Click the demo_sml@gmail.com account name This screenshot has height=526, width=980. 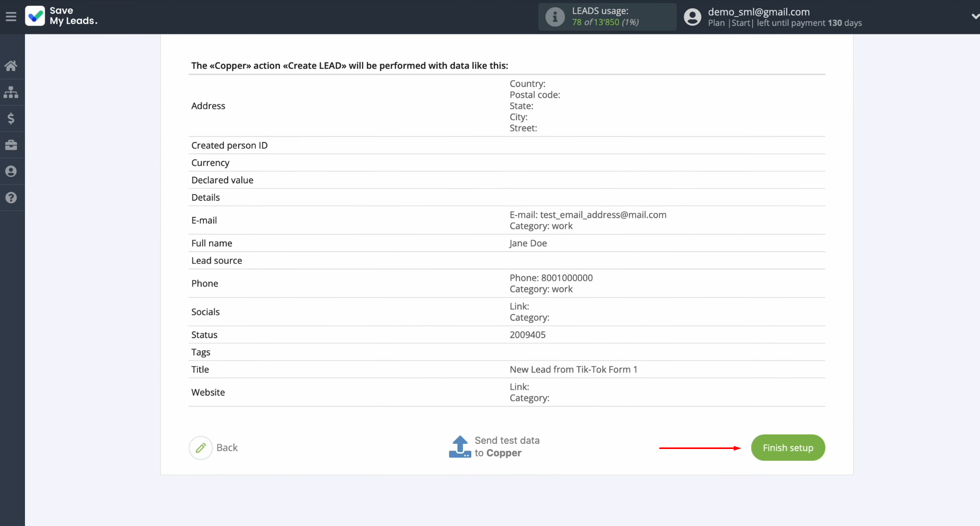(x=759, y=12)
